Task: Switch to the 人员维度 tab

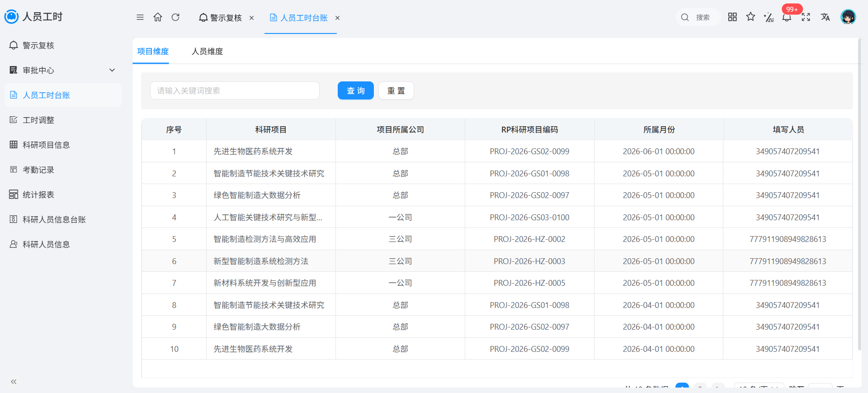Action: click(x=207, y=51)
